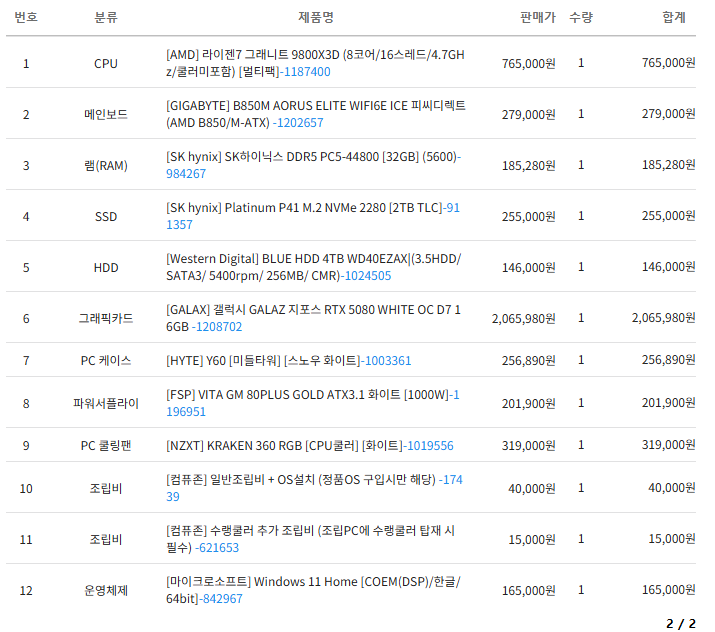715x632 pixels.
Task: Open product code link 621653
Action: coord(219,548)
